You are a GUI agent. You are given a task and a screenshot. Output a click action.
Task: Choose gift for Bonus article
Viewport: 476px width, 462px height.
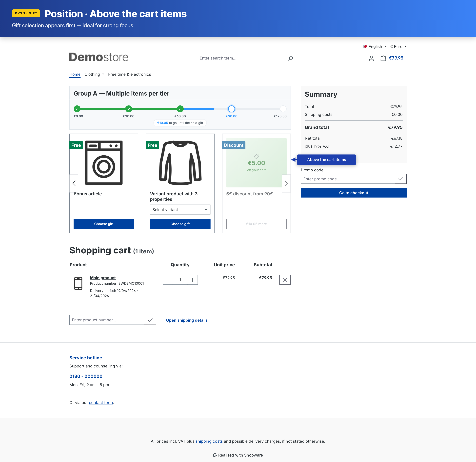(104, 224)
